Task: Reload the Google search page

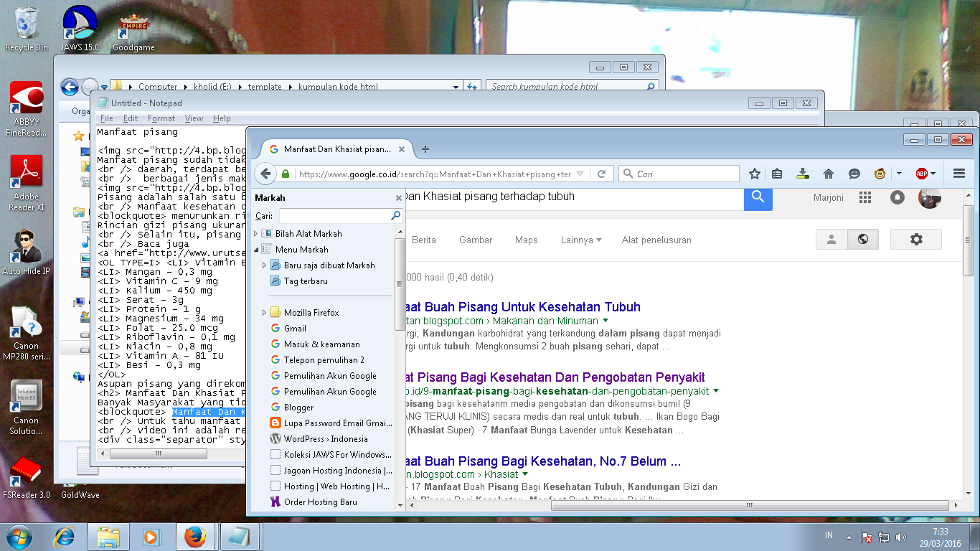Action: (x=602, y=174)
